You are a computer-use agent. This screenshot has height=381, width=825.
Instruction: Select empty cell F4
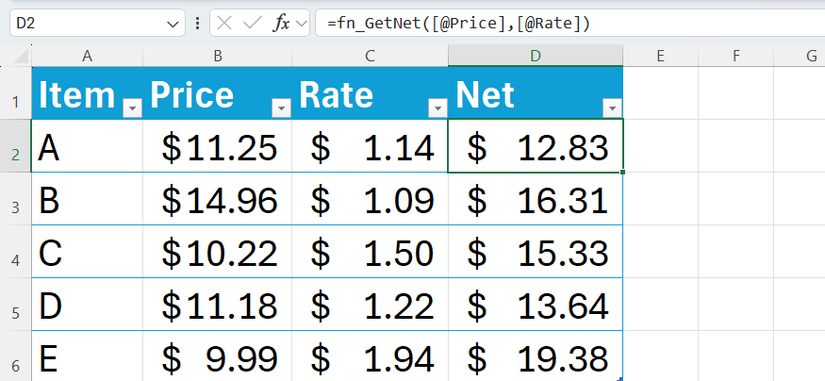[736, 252]
